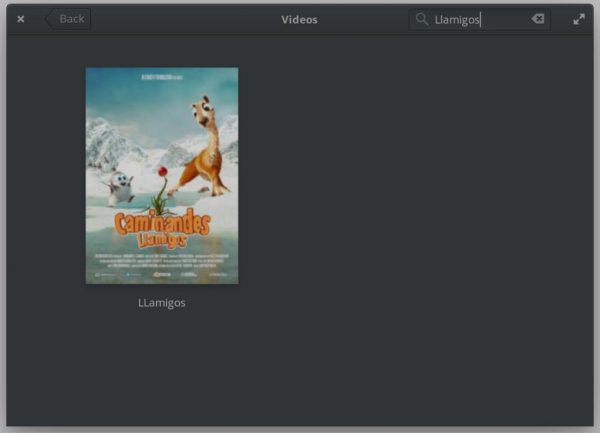Go back with the Back button

tap(68, 19)
